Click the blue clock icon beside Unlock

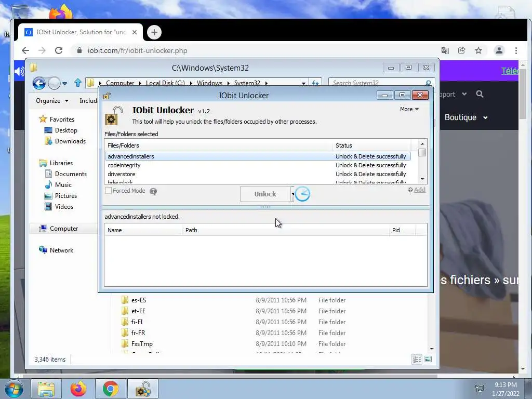[x=302, y=194]
